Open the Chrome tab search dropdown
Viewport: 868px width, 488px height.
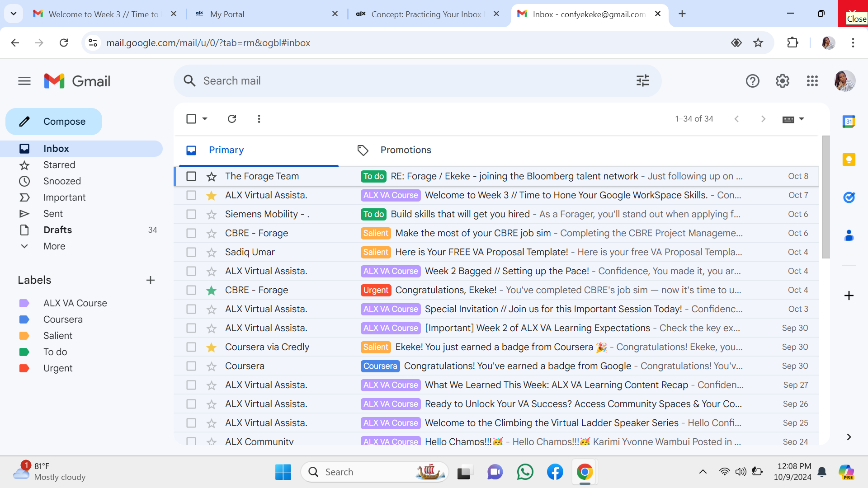click(14, 14)
